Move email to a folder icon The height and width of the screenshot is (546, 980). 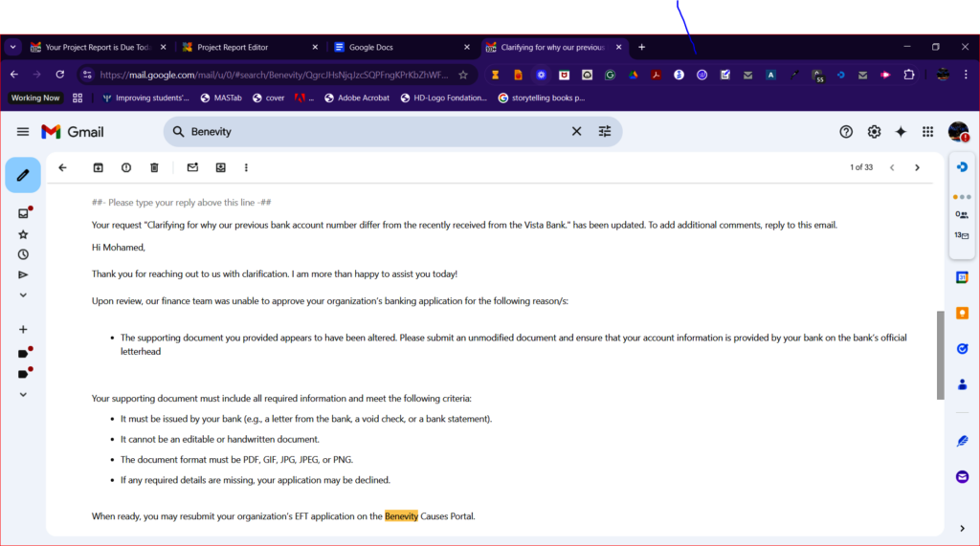point(221,167)
